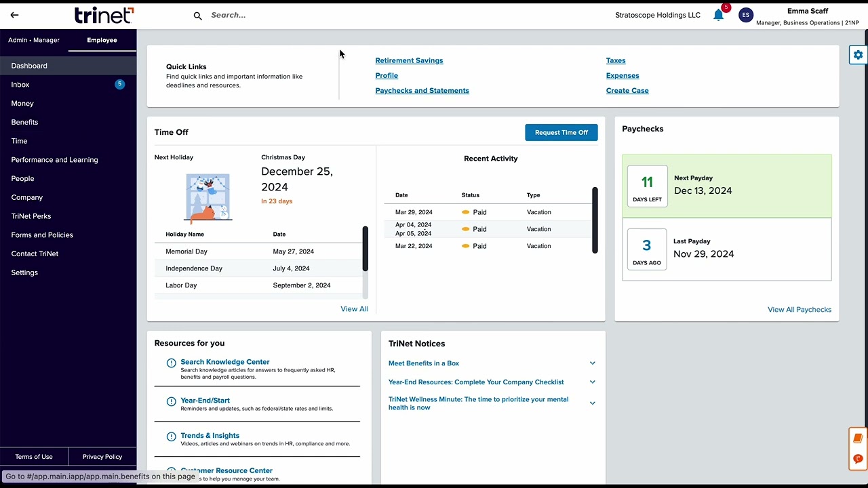868x488 pixels.
Task: Click the Last Payday Nov 29 card
Action: [727, 249]
